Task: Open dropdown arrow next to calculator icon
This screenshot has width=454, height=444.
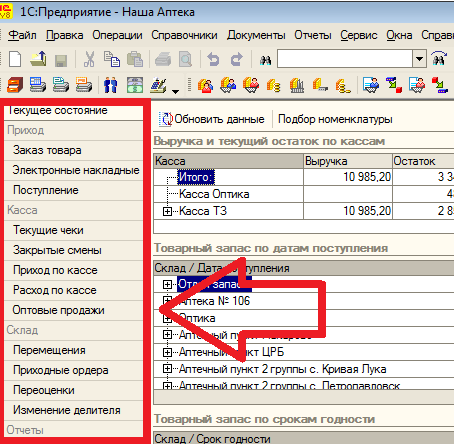Action: pos(175,91)
